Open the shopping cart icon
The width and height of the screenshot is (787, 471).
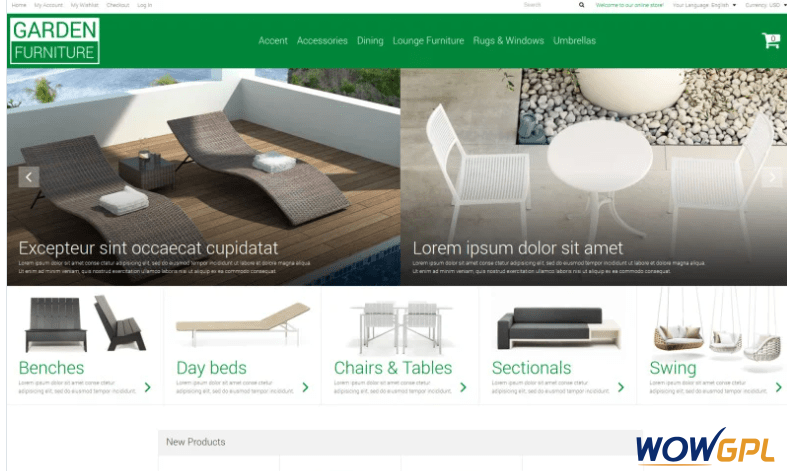(770, 41)
